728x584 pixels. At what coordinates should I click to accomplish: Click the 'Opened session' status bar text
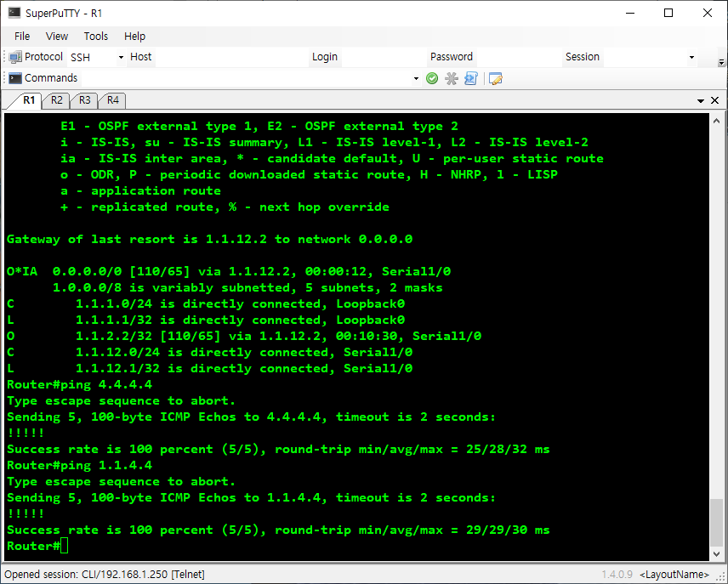(x=105, y=575)
